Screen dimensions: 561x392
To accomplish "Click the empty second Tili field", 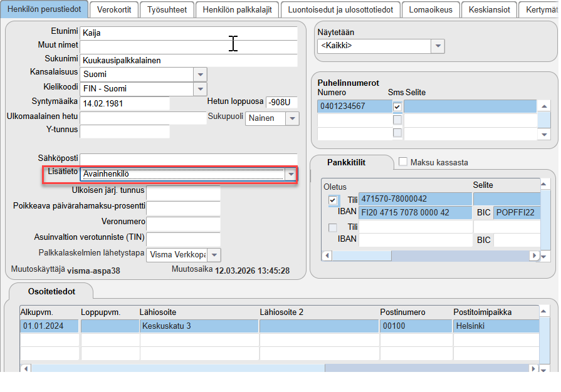I will coord(416,227).
